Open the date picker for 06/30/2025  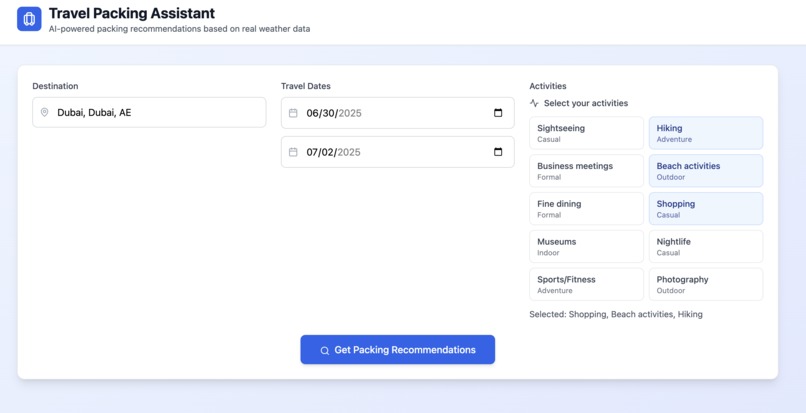click(498, 113)
